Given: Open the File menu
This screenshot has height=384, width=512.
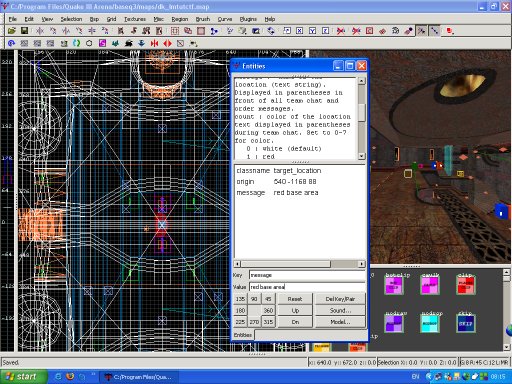Looking at the screenshot, I should point(13,19).
